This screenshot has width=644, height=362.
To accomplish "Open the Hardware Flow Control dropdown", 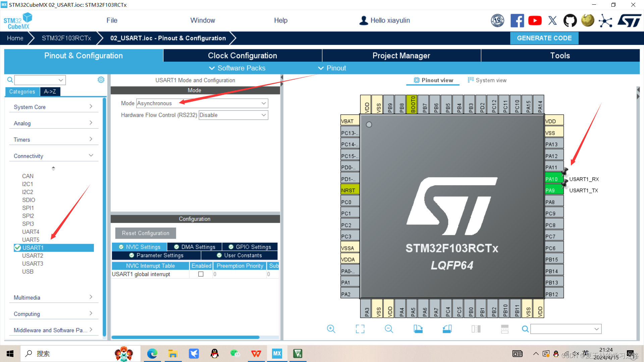I will pyautogui.click(x=233, y=115).
